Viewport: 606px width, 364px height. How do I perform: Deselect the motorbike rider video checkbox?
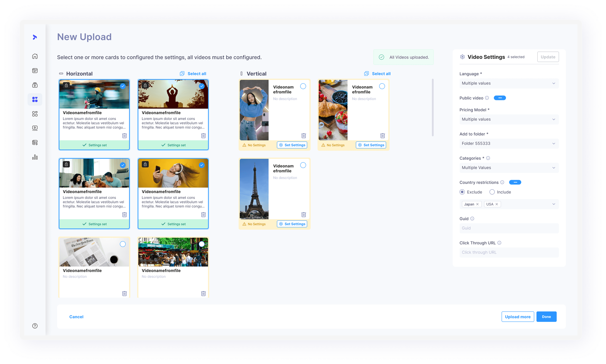click(123, 86)
